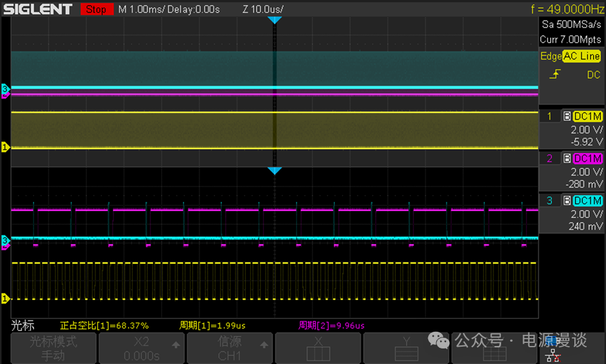Click the channel 2 bandwidth limit B icon

[x=566, y=158]
